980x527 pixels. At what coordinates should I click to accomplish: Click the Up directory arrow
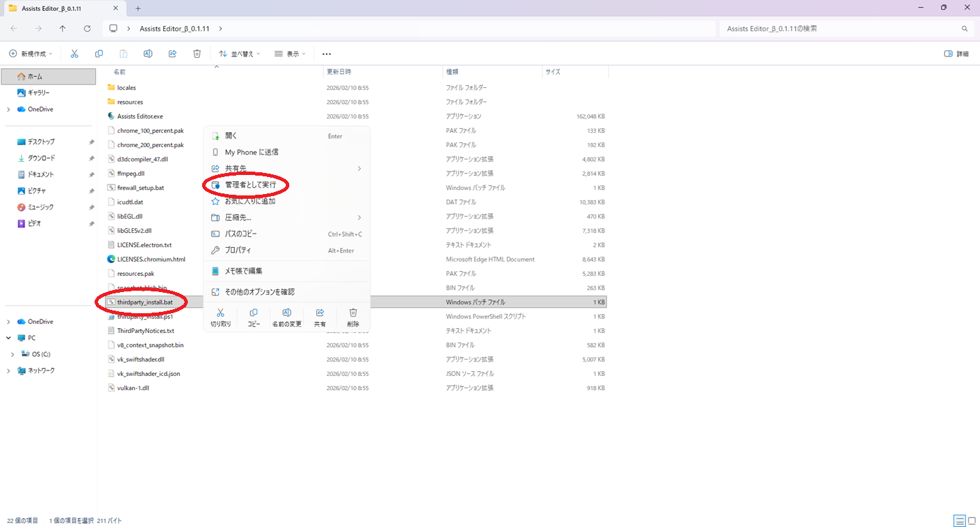(x=63, y=29)
